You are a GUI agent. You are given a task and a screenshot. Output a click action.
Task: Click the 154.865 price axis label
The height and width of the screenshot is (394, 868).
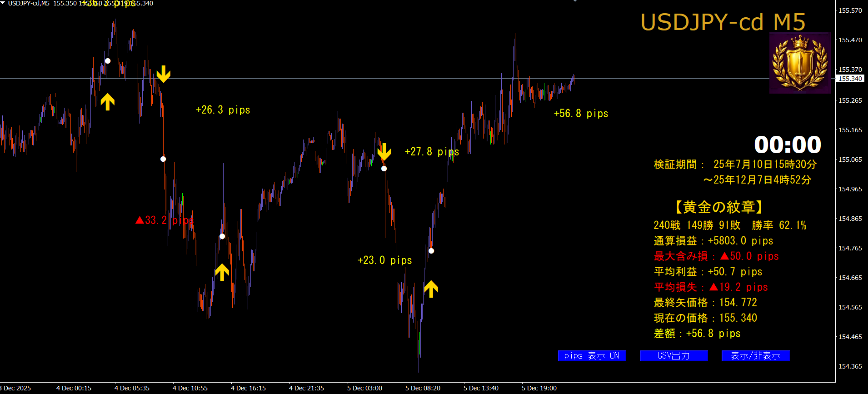[x=850, y=219]
